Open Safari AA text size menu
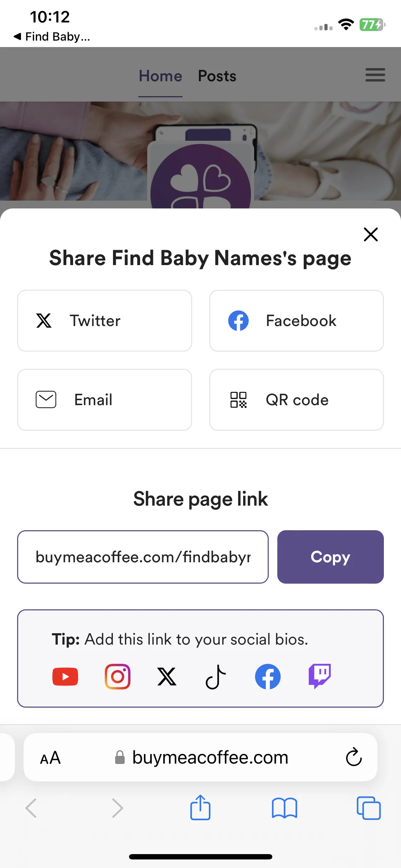Viewport: 401px width, 868px height. [50, 758]
